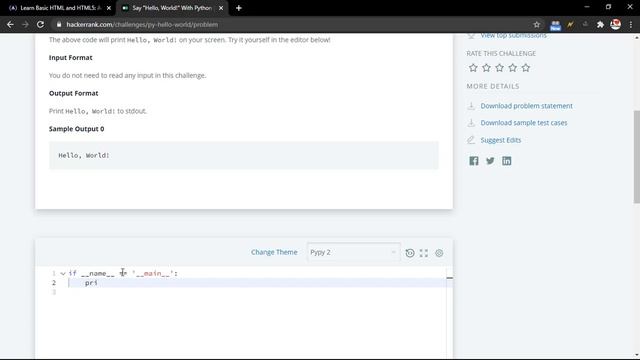Reset code with the editor history icon
640x360 pixels.
point(410,253)
